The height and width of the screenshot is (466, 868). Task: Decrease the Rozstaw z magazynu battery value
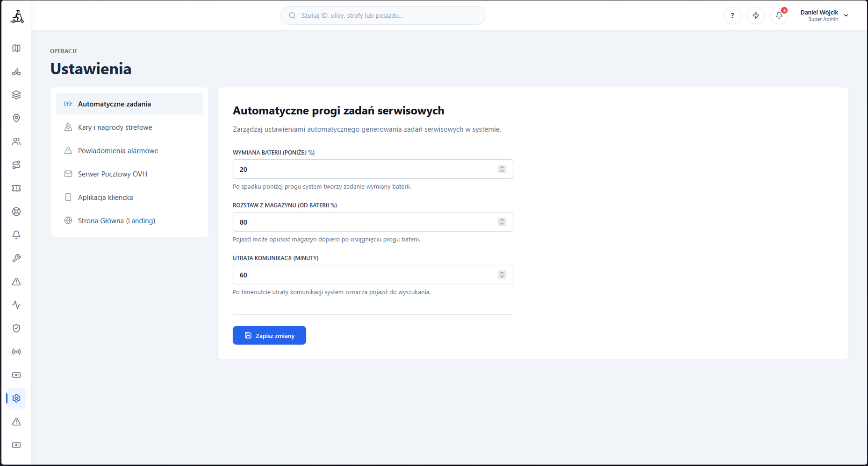502,224
